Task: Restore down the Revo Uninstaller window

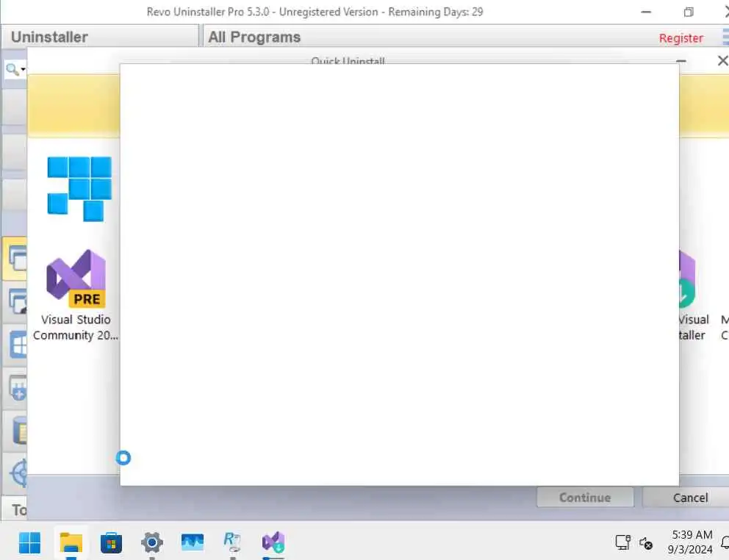Action: (689, 12)
